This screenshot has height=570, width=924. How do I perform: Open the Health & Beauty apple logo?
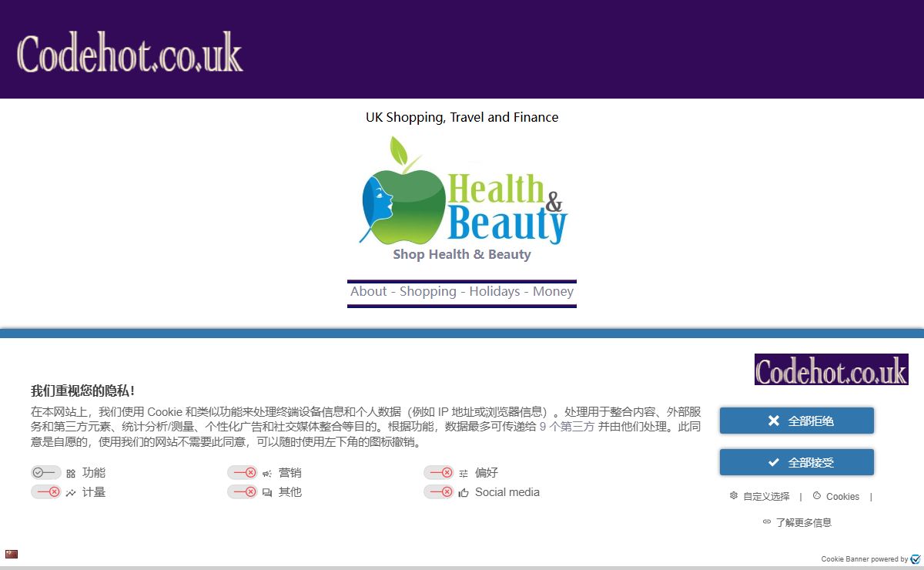tap(462, 190)
